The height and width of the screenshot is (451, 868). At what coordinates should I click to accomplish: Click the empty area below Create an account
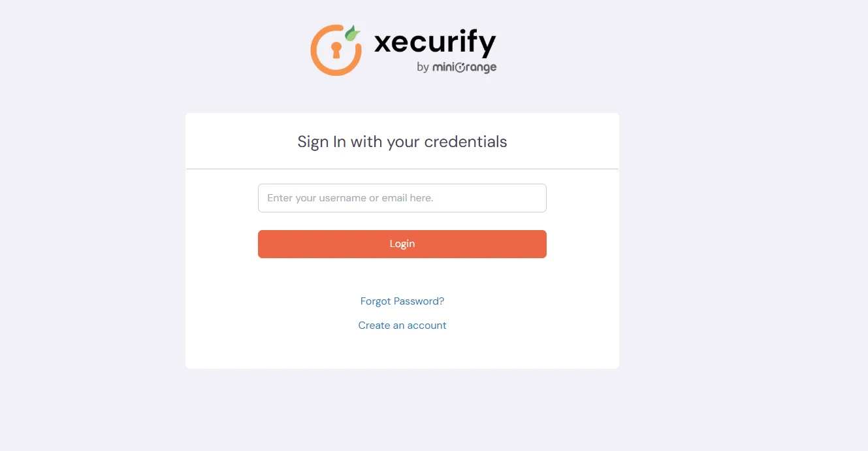click(402, 350)
